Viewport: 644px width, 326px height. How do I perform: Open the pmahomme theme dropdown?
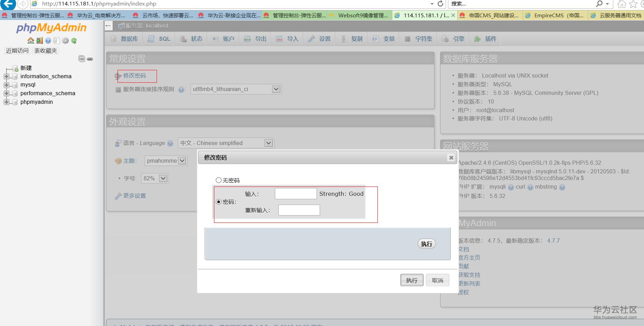pos(166,161)
